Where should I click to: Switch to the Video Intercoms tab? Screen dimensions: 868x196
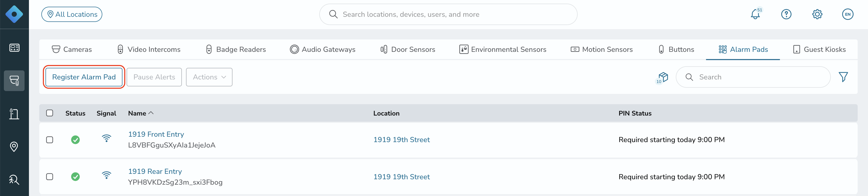149,50
